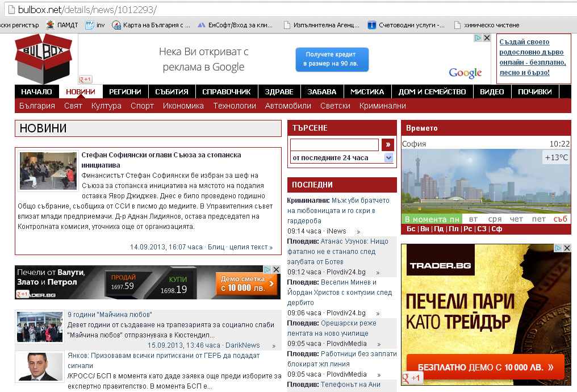
Task: Click the search text input field
Action: tap(335, 145)
